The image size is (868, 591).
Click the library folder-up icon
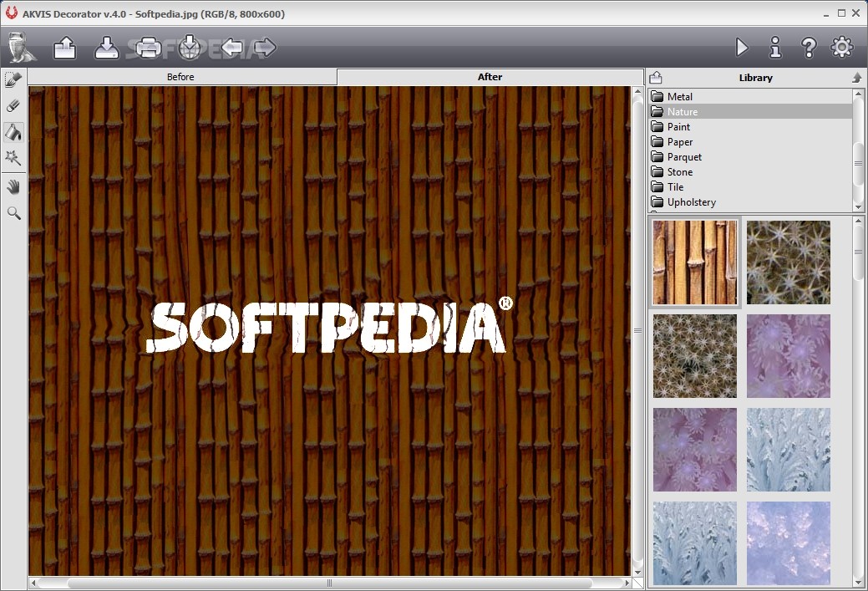(656, 78)
